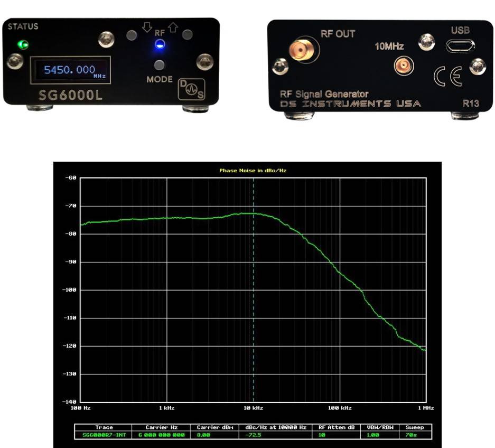This screenshot has width=495, height=448.
Task: Click the RF OUT label
Action: point(338,34)
